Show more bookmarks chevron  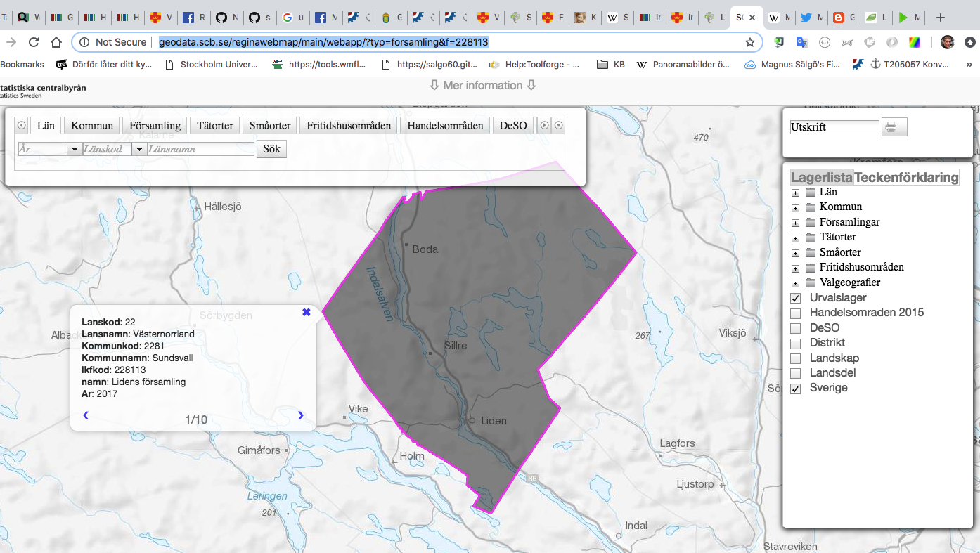969,64
